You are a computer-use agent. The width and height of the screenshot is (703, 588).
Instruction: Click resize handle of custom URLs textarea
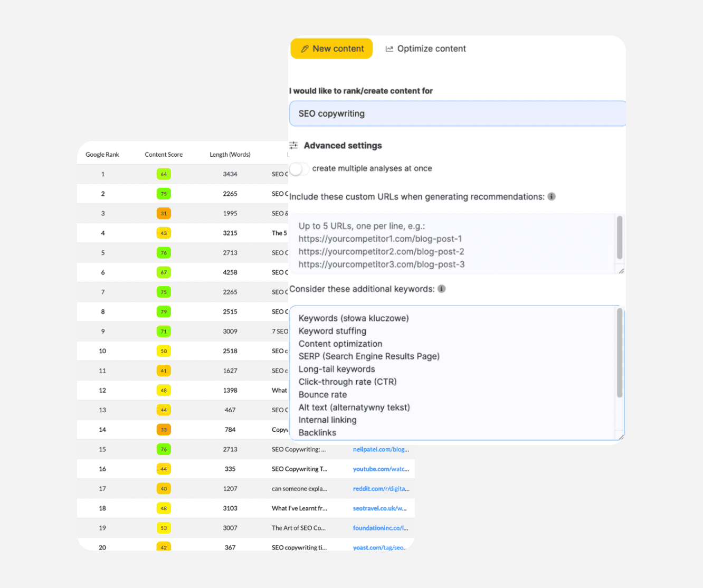pos(621,271)
